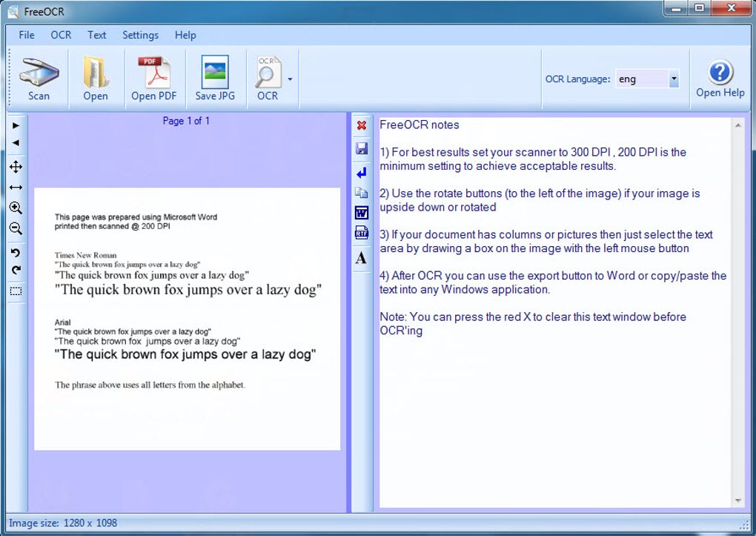This screenshot has width=756, height=536.
Task: Open the Text menu
Action: pyautogui.click(x=96, y=35)
